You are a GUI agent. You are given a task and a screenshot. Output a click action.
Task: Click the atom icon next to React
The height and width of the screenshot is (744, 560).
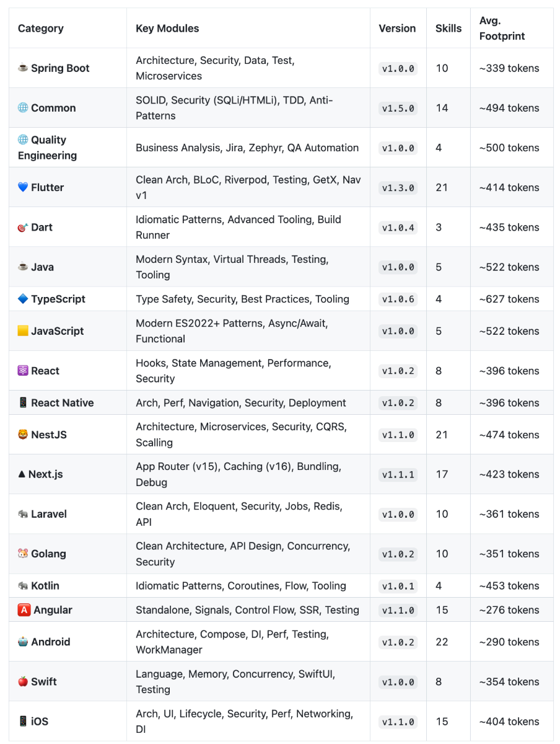(x=23, y=371)
